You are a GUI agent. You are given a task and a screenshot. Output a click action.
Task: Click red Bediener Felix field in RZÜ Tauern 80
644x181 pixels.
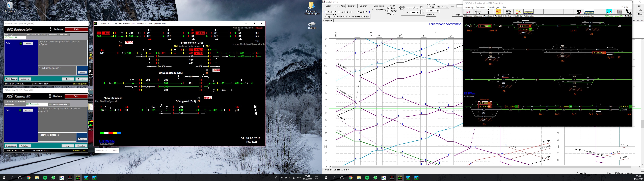(76, 97)
